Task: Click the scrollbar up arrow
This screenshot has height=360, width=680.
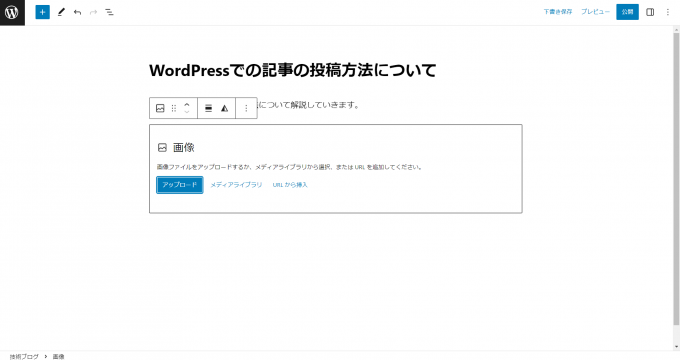Action: [676, 29]
